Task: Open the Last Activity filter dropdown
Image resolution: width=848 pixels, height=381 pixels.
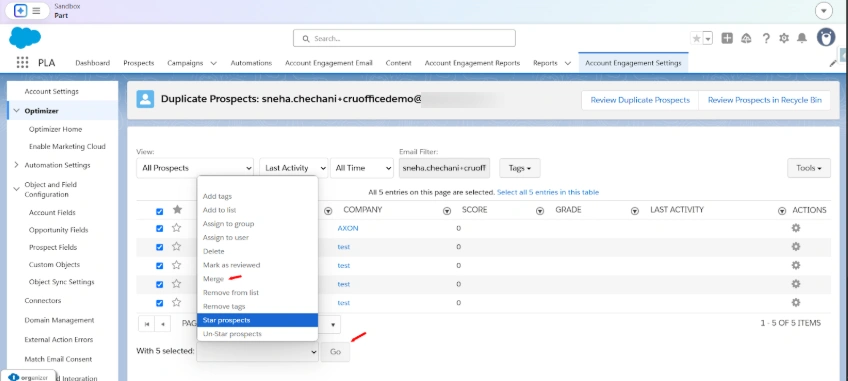Action: coord(294,168)
